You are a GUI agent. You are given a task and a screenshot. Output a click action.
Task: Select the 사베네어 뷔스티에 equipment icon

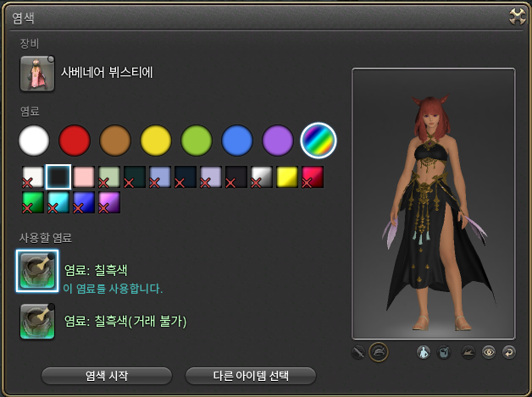(37, 74)
